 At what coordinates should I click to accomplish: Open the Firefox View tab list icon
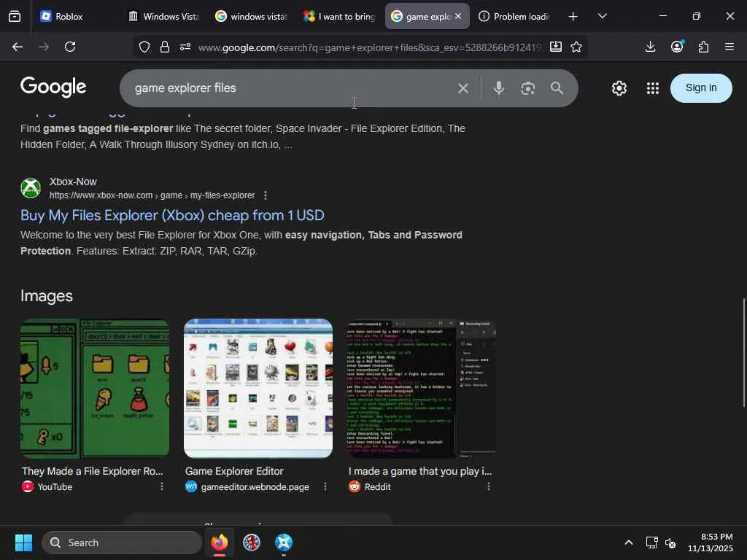click(15, 17)
